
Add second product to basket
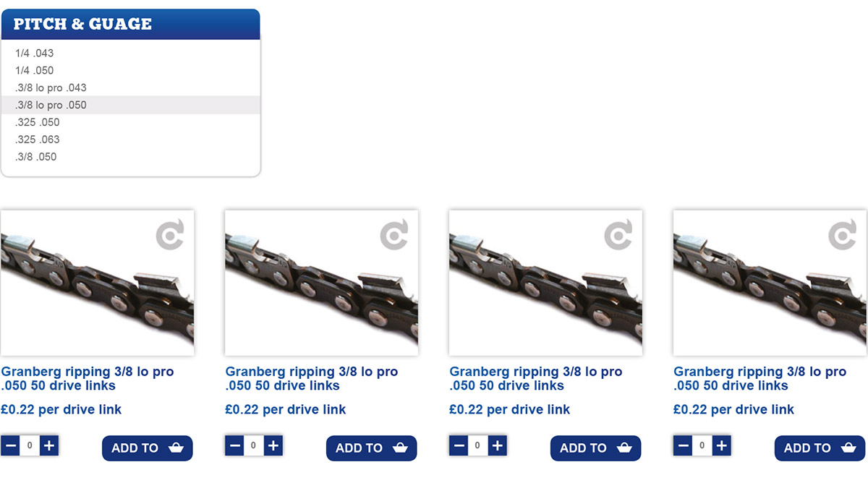coord(372,448)
